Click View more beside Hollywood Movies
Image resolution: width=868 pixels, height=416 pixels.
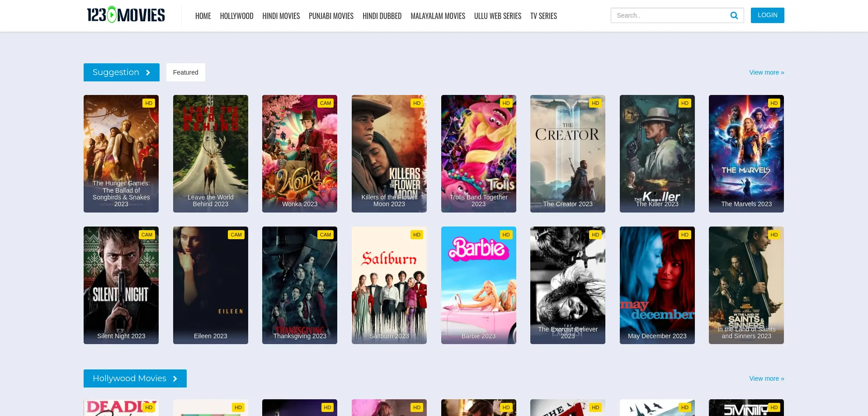(767, 378)
